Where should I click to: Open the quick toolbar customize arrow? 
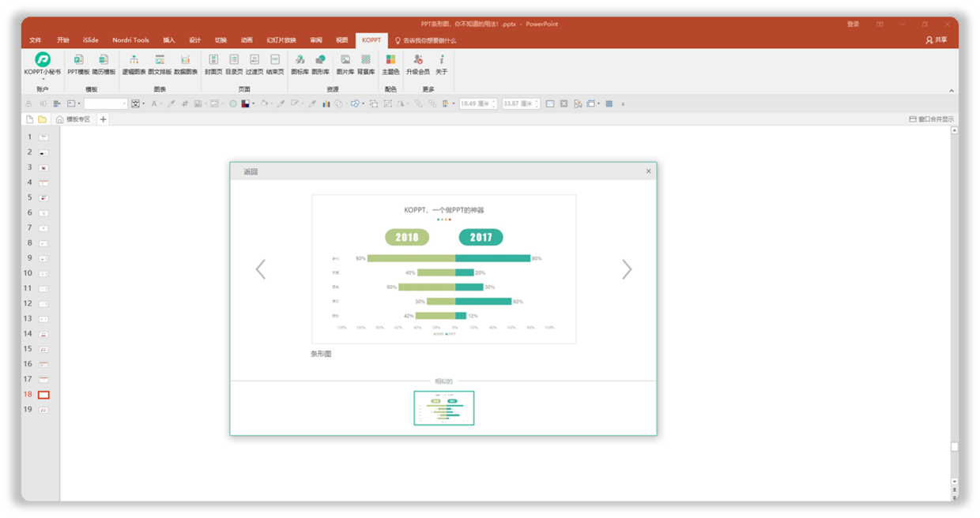pyautogui.click(x=623, y=103)
